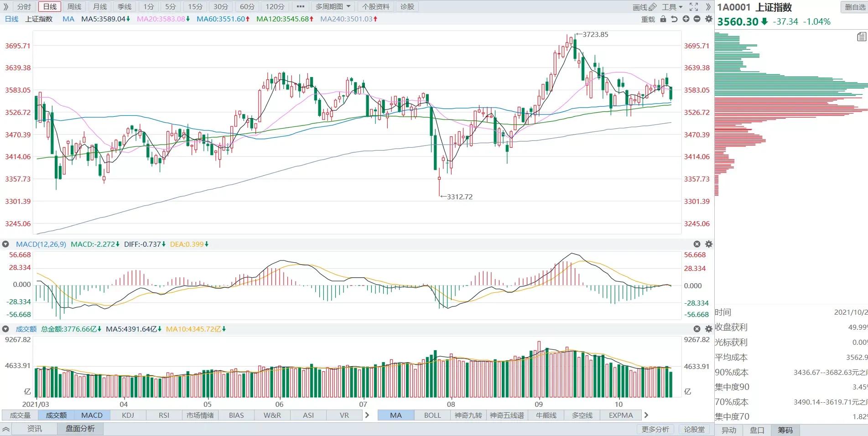Select the 60分 period tab
The image size is (868, 436).
tap(247, 7)
